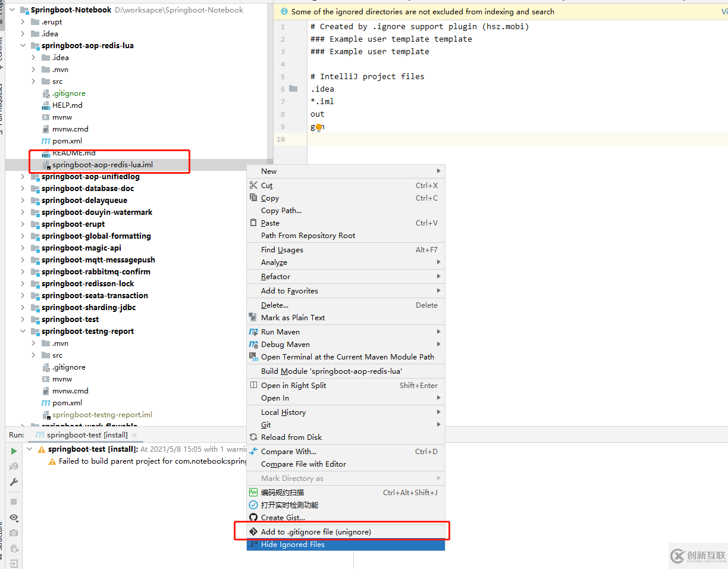Collapse the Springboot-Notebook root folder
Screen dimensions: 728x569
[12, 10]
